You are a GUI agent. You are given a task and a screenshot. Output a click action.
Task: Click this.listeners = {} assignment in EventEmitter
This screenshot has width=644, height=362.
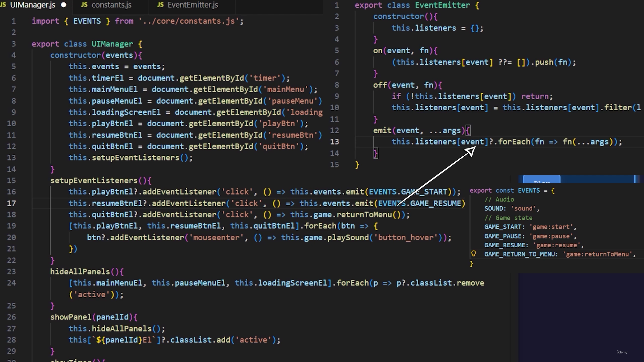click(437, 28)
